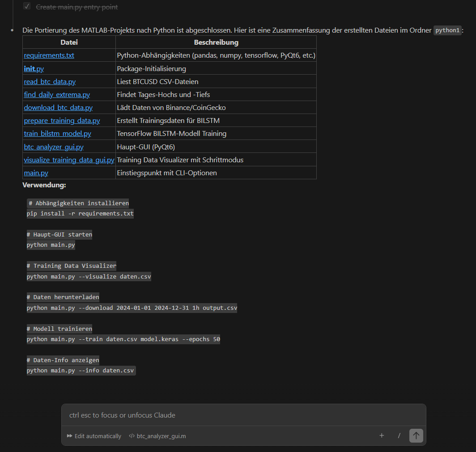
Task: Toggle the 'Create main.py entry point' checkbox
Action: pos(27,6)
